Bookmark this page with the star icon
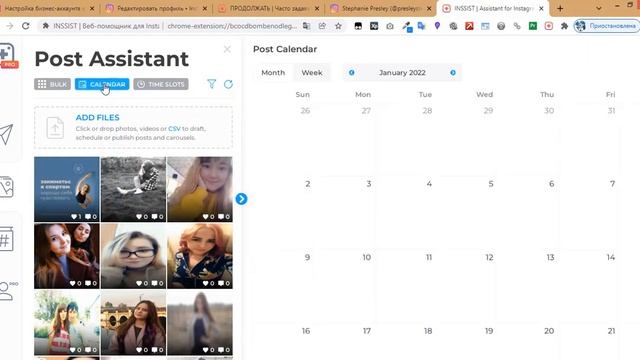This screenshot has height=360, width=640. tap(338, 26)
